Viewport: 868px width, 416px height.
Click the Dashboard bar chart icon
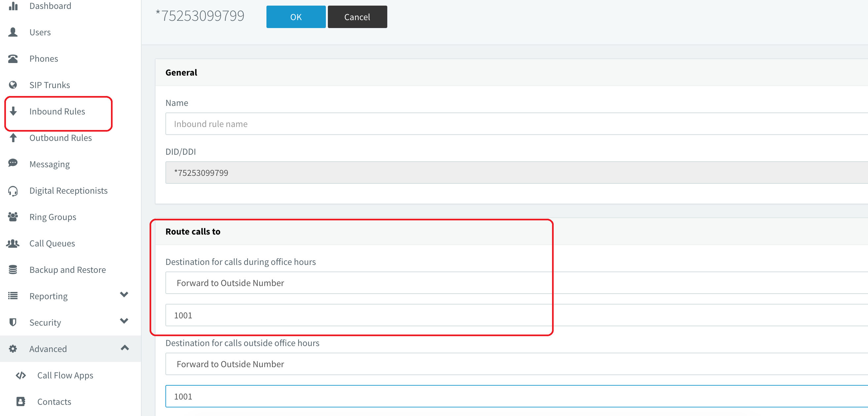point(13,6)
